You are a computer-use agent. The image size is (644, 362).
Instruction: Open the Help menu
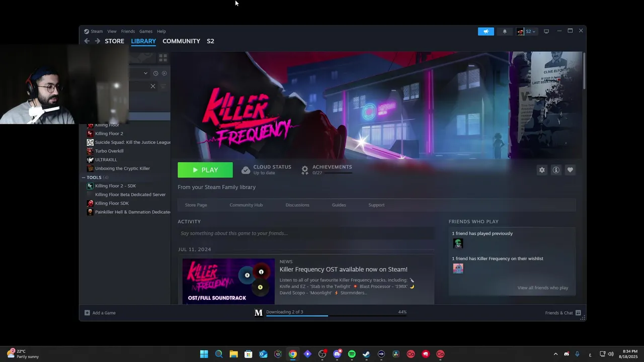[x=162, y=31]
